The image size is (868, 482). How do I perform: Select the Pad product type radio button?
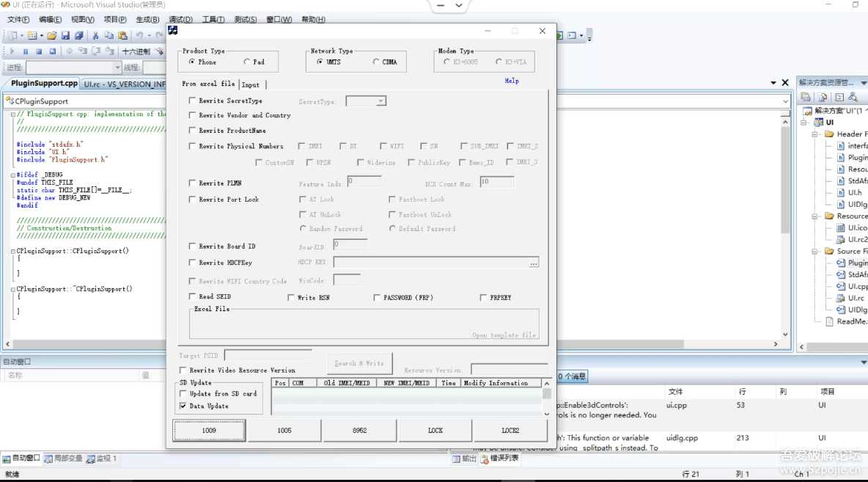point(246,62)
